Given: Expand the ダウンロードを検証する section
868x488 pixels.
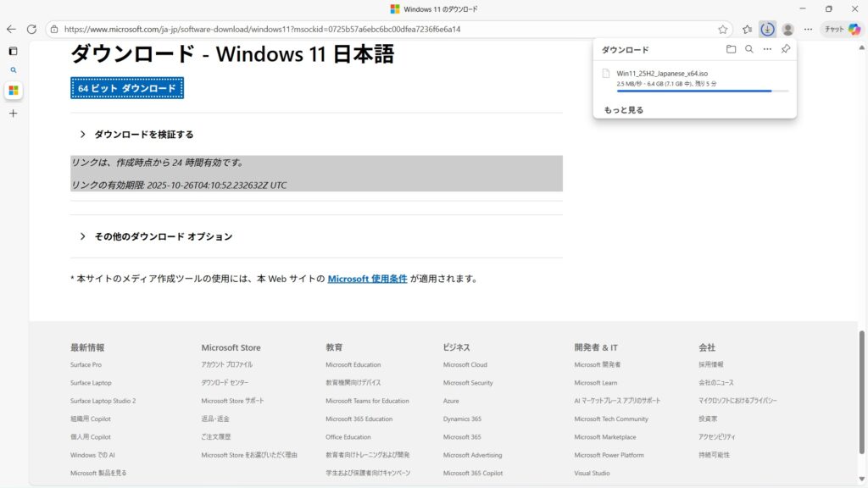Looking at the screenshot, I should tap(143, 135).
